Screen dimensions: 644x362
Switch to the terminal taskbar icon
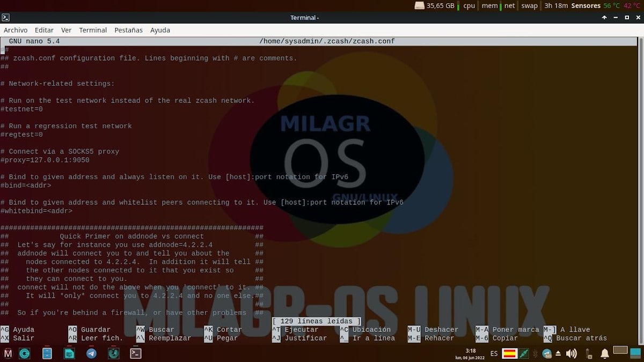tap(136, 353)
